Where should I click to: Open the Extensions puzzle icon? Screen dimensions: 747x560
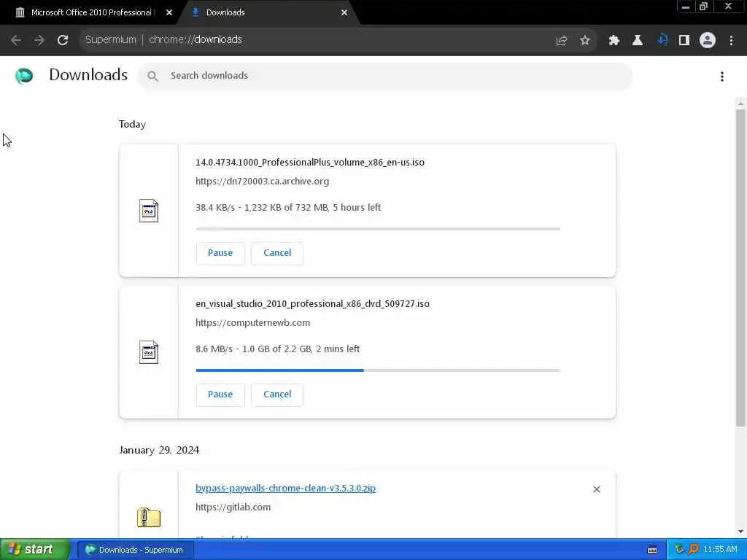pos(614,41)
